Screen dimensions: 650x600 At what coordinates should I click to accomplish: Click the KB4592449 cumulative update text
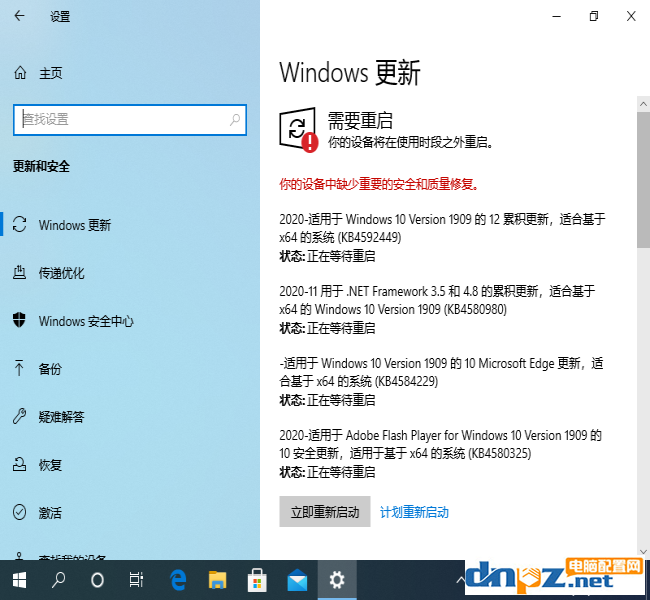pos(442,228)
